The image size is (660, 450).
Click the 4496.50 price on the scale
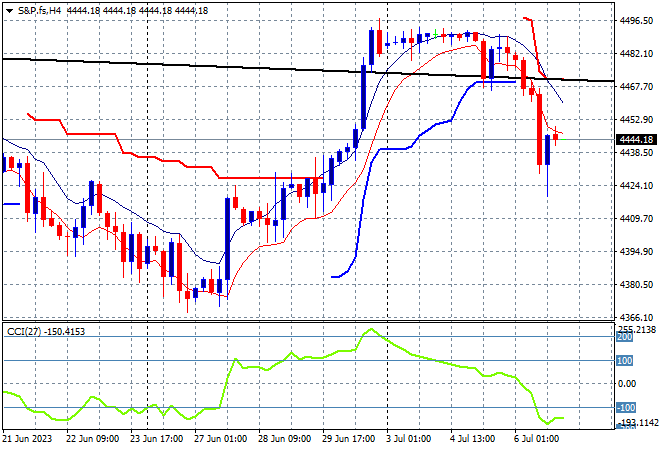(x=636, y=21)
